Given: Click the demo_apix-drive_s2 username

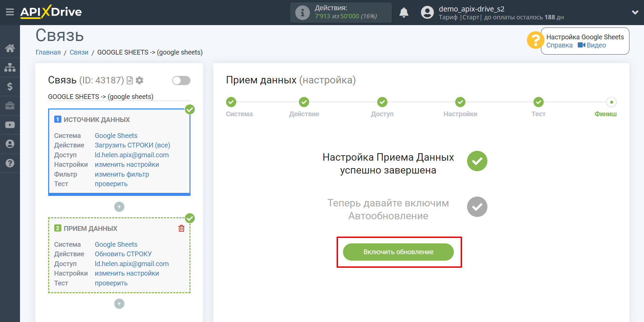Looking at the screenshot, I should (x=471, y=9).
